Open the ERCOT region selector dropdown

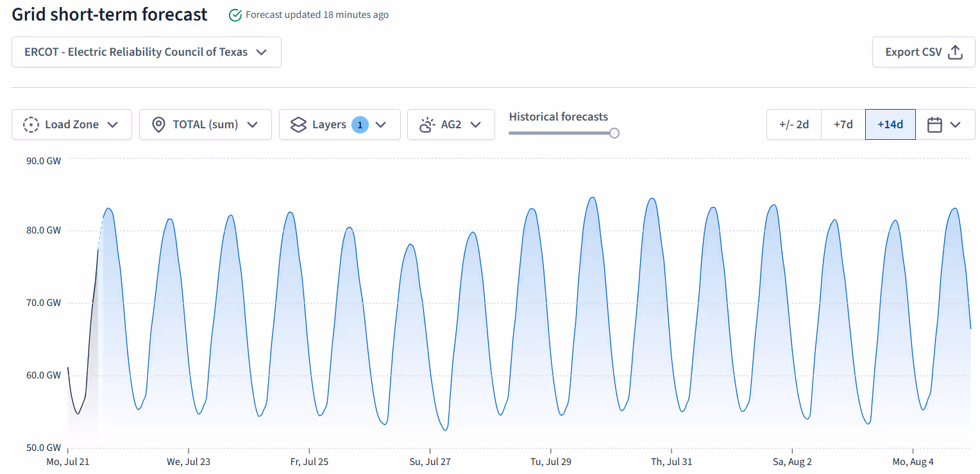click(146, 52)
